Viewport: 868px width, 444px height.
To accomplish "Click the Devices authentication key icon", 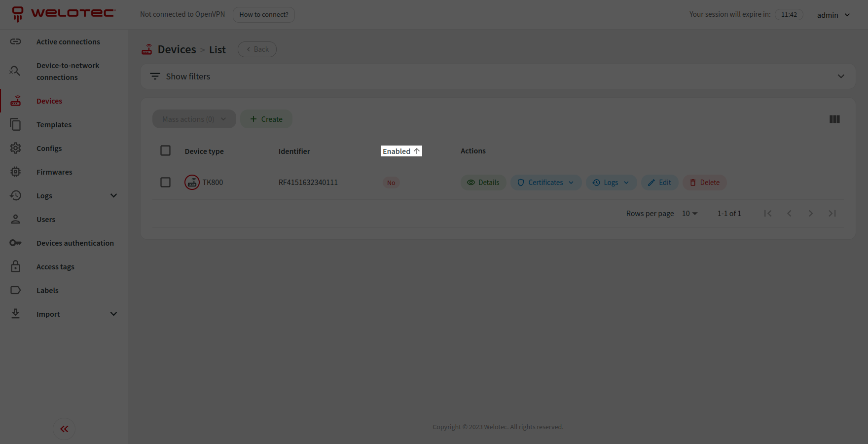I will (16, 243).
